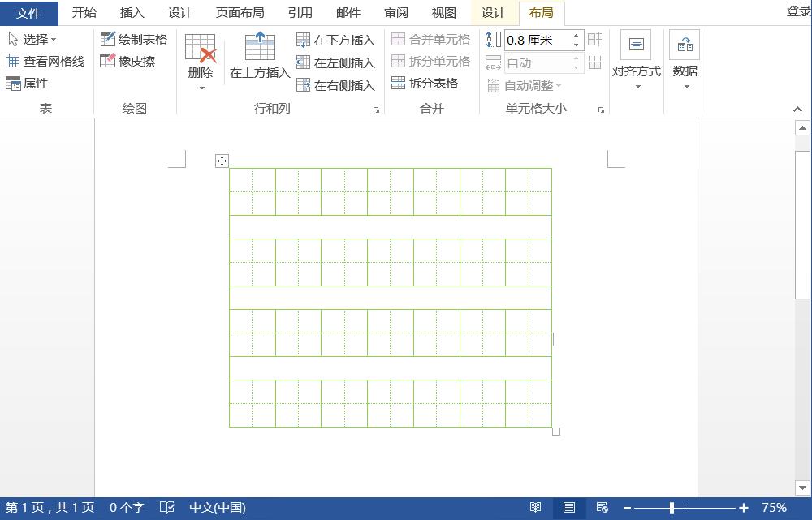Insert a row below with 在下方插入
This screenshot has height=520, width=812.
tap(333, 38)
